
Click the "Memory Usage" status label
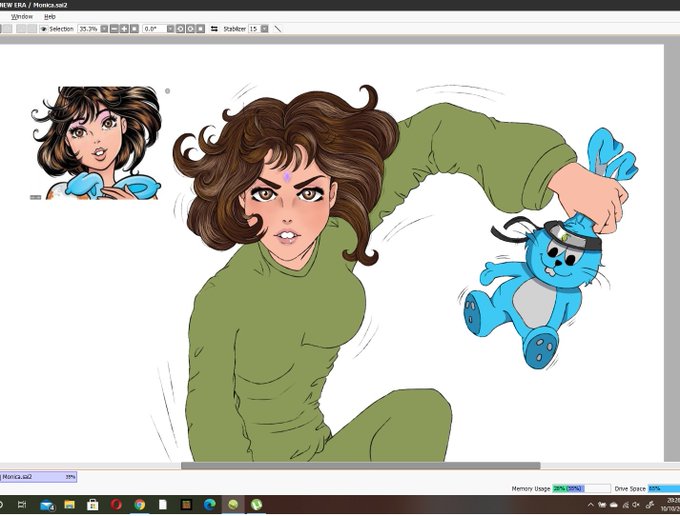coord(531,489)
